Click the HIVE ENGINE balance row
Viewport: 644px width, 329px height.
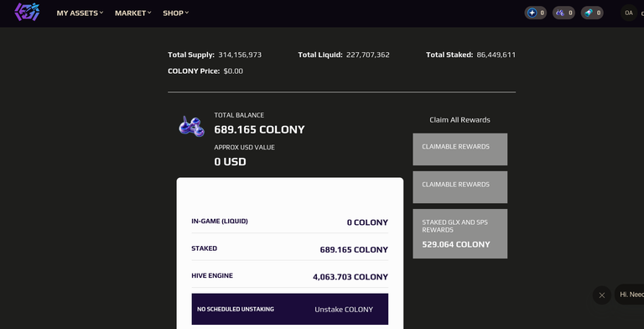pos(289,276)
